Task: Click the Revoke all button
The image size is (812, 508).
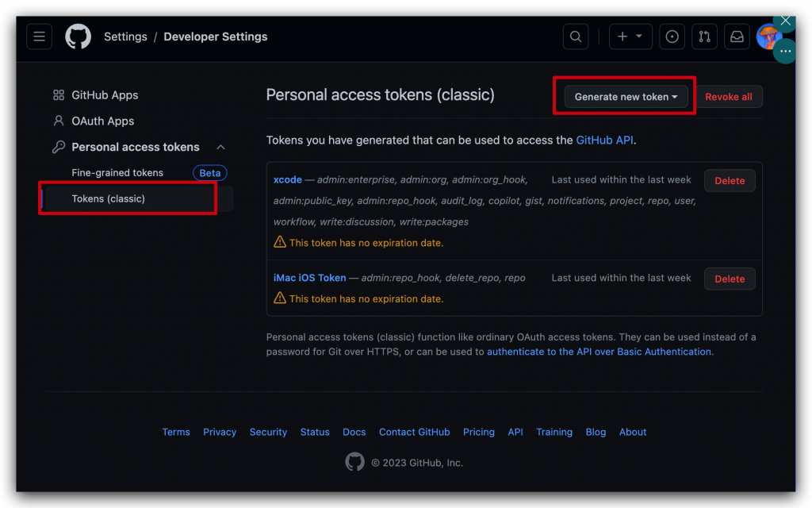Action: coord(729,97)
